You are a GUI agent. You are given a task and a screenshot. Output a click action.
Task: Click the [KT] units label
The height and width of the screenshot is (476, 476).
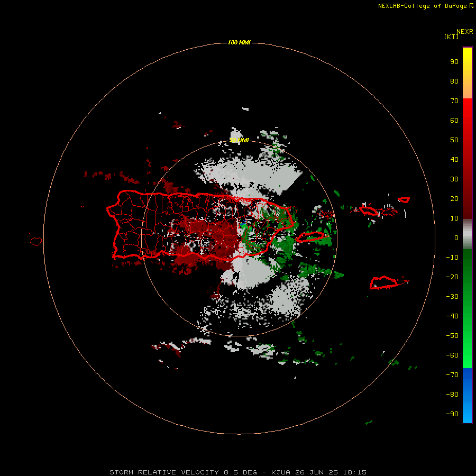pyautogui.click(x=451, y=36)
